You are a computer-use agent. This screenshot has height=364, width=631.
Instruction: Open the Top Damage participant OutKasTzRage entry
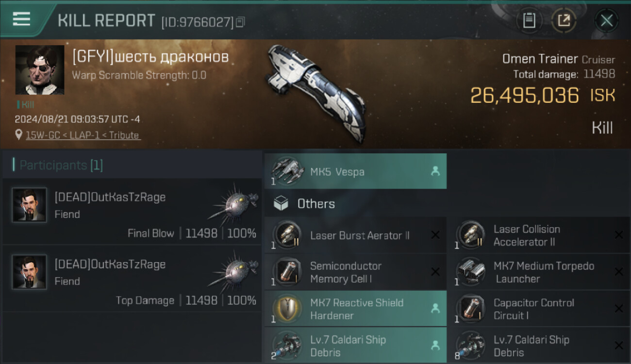tap(132, 279)
